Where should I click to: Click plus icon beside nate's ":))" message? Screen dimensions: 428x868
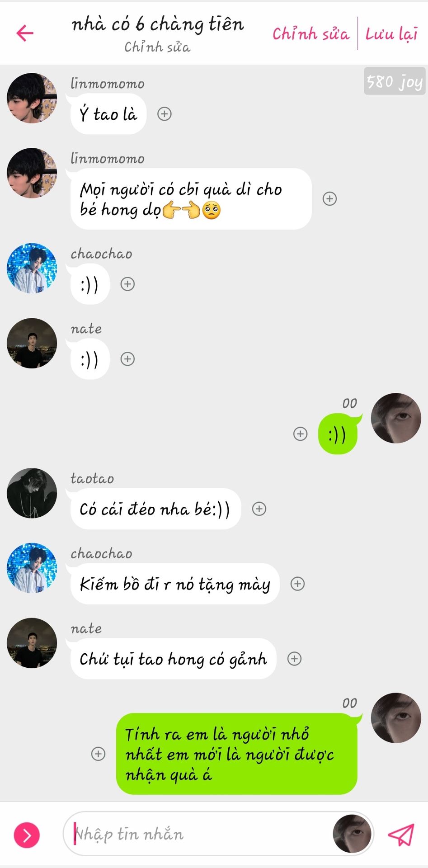[x=128, y=359]
